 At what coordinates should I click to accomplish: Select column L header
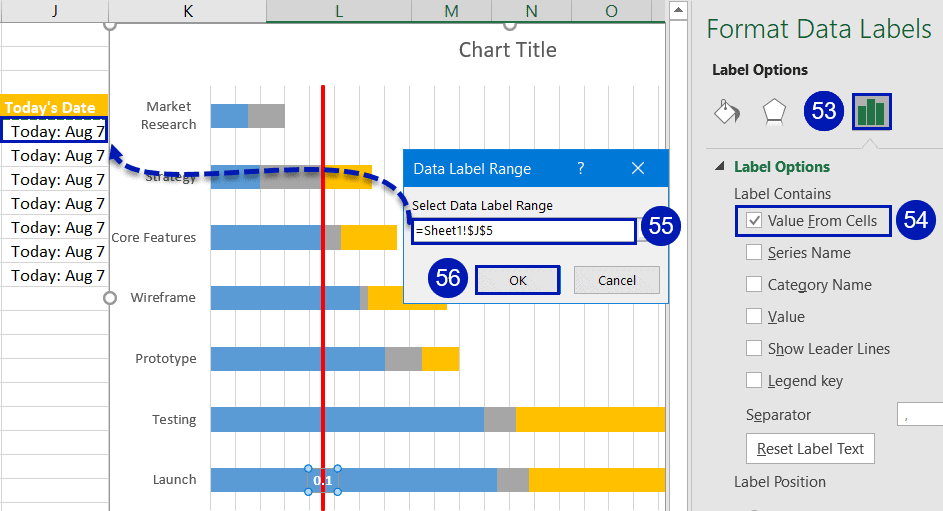[339, 10]
